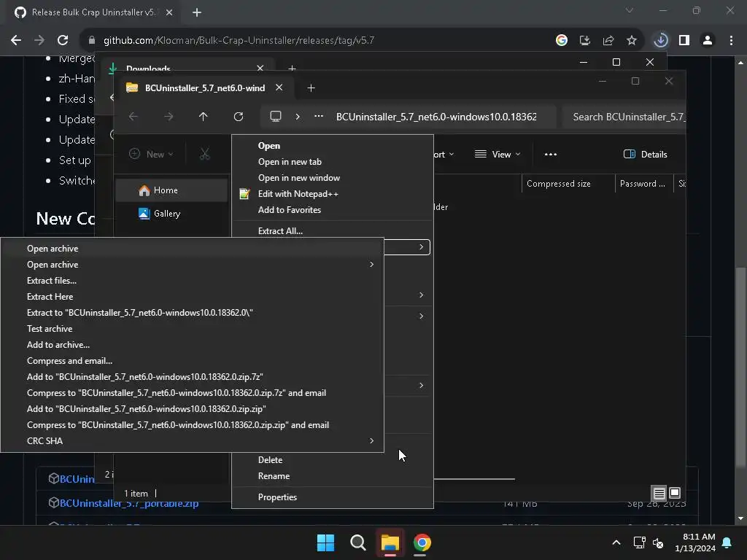The image size is (747, 560).
Task: Expand the breadcrumb chevron after the PC icon
Action: click(x=298, y=117)
